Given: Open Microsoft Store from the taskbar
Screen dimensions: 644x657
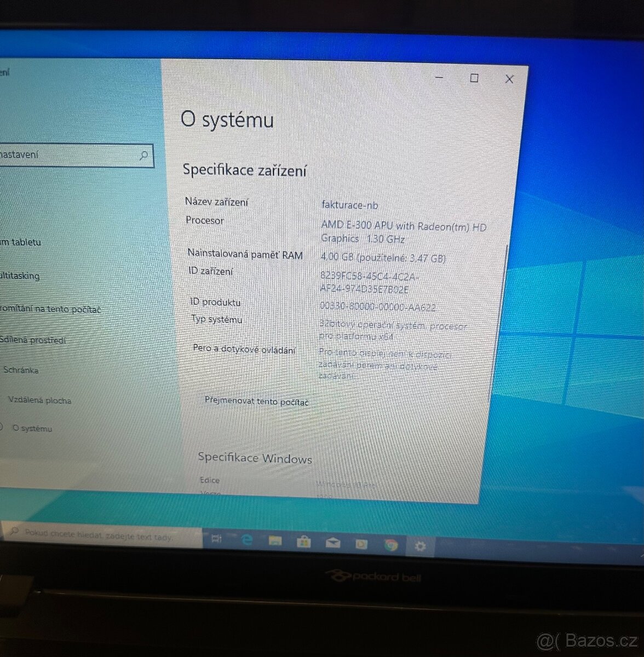Looking at the screenshot, I should pos(304,542).
